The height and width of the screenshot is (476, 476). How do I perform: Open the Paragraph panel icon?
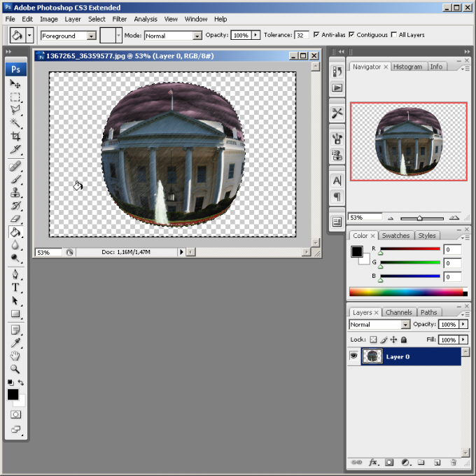[x=337, y=197]
